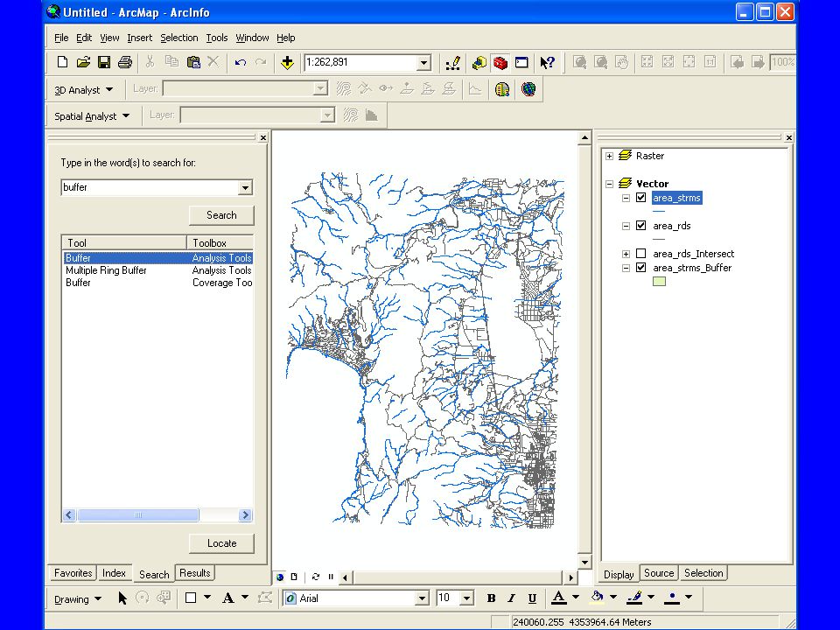Switch to the Source tab

[659, 572]
